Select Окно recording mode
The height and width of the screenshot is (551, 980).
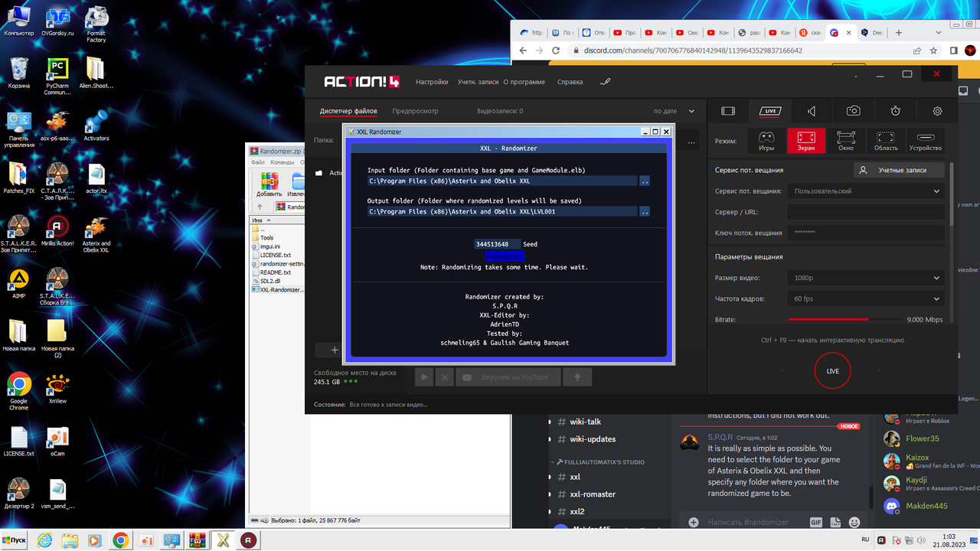tap(846, 141)
